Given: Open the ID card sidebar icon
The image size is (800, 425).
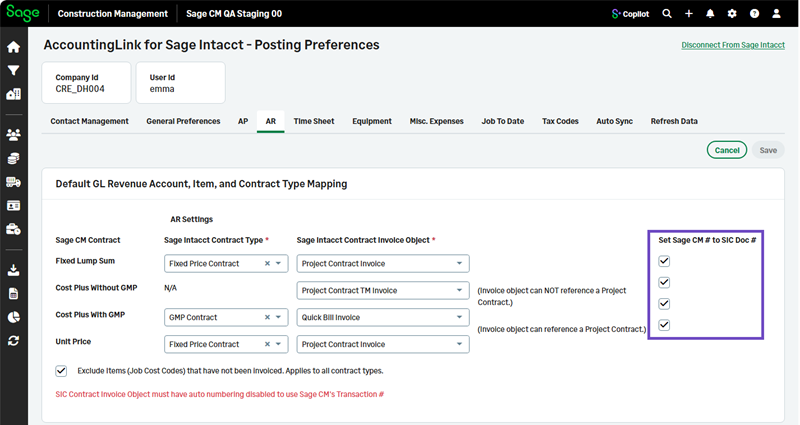Looking at the screenshot, I should [x=13, y=206].
